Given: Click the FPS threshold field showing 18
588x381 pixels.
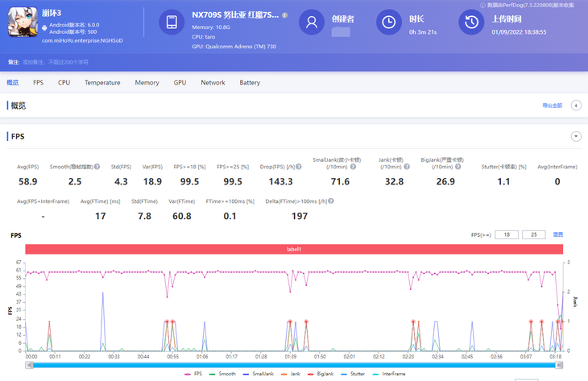Looking at the screenshot, I should click(507, 234).
